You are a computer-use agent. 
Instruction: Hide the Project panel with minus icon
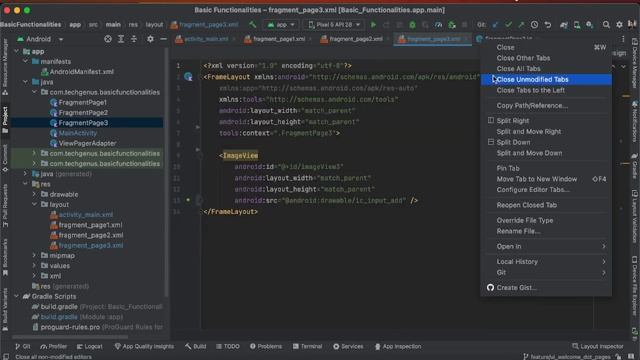163,39
